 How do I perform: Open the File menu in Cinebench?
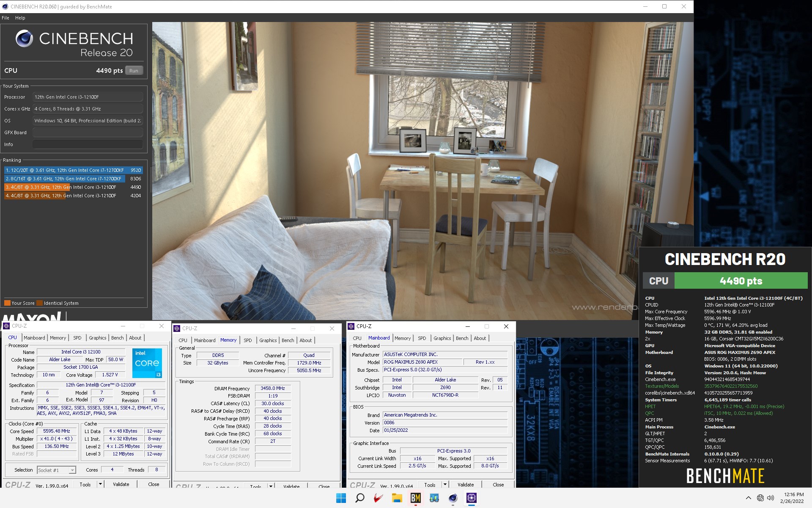click(5, 18)
